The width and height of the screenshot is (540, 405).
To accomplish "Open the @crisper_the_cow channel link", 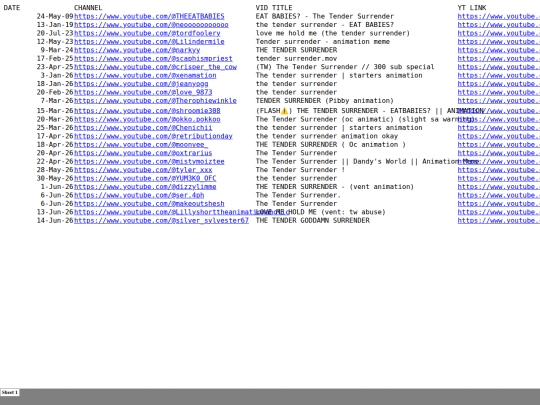I will click(155, 67).
